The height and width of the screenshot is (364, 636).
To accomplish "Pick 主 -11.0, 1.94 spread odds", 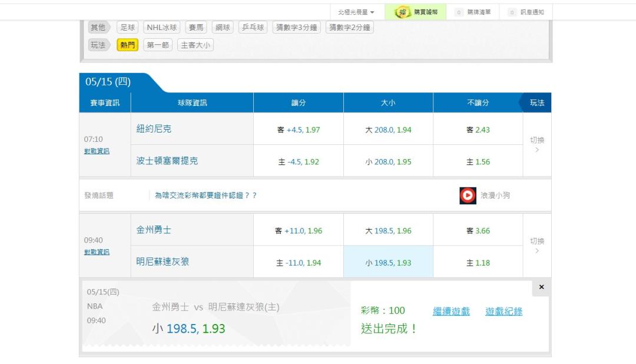I will click(x=299, y=263).
